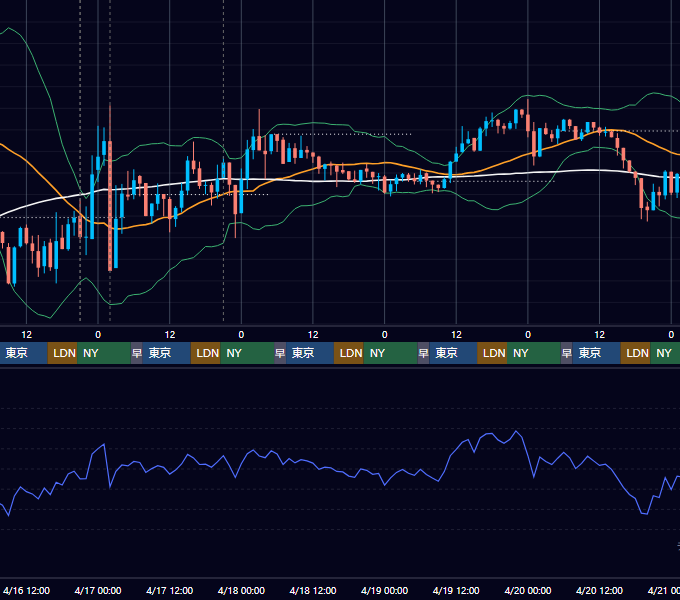Click the LDN block before the 4/17 00:00 NY session
Viewport: 680px width, 600px height.
pyautogui.click(x=62, y=353)
